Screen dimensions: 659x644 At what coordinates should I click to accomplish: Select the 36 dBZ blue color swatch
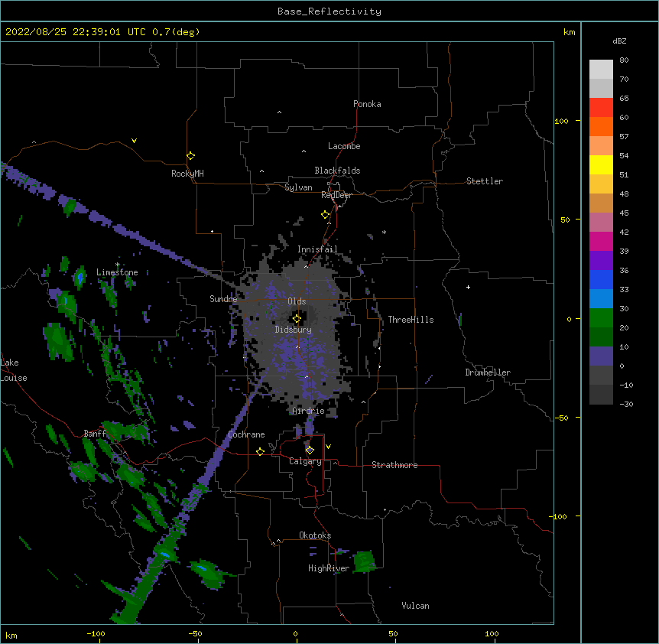tap(601, 279)
